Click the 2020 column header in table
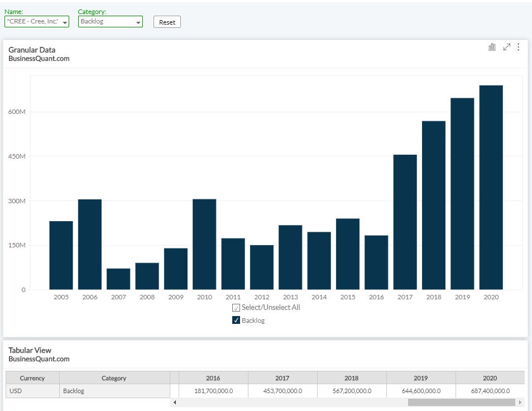The width and height of the screenshot is (532, 411). (x=490, y=377)
